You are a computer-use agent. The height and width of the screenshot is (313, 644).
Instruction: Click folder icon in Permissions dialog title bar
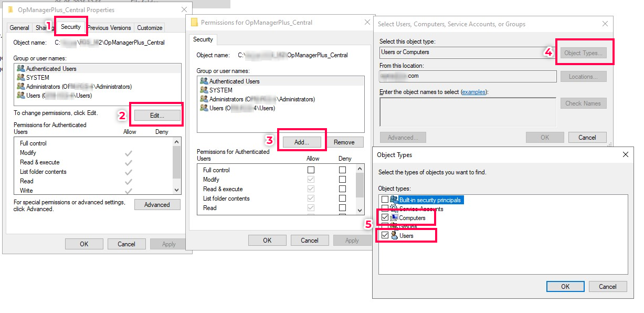pos(194,22)
